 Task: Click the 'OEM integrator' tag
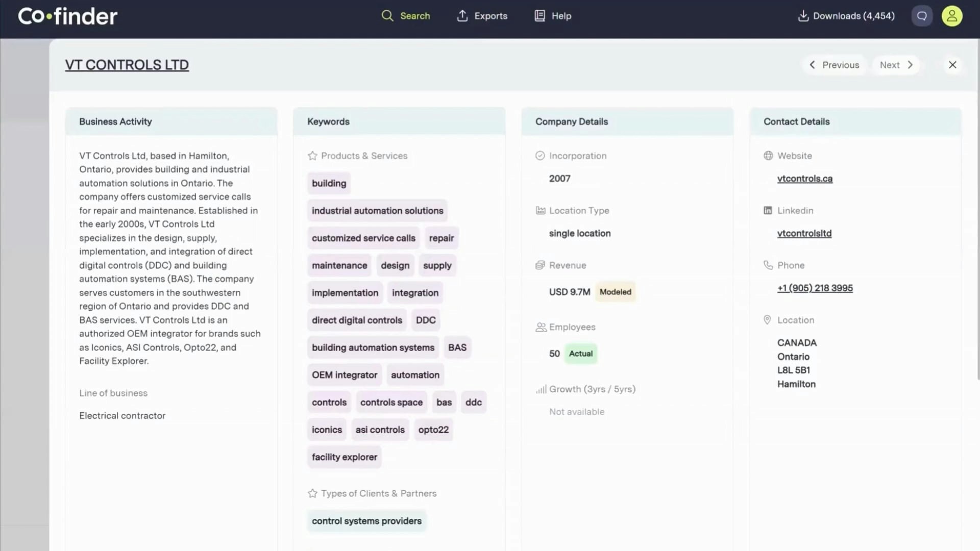tap(345, 375)
